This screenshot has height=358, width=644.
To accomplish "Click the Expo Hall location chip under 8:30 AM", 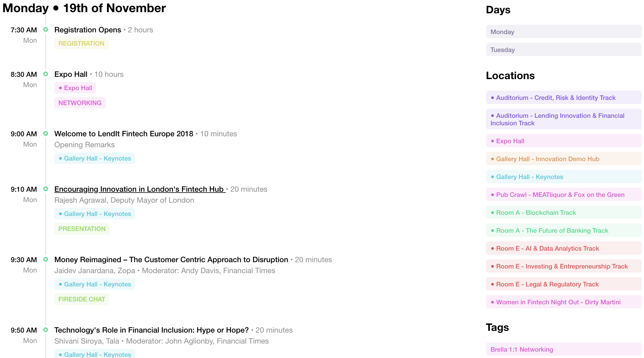I will coord(75,88).
